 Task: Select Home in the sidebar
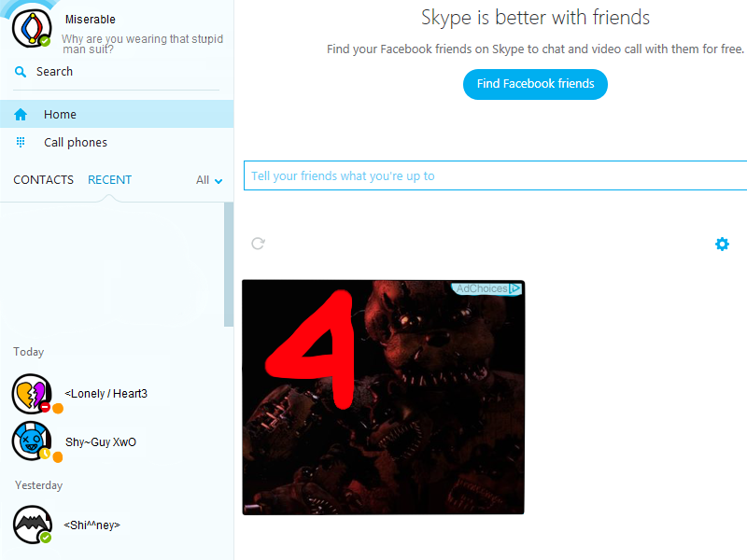[x=61, y=115]
